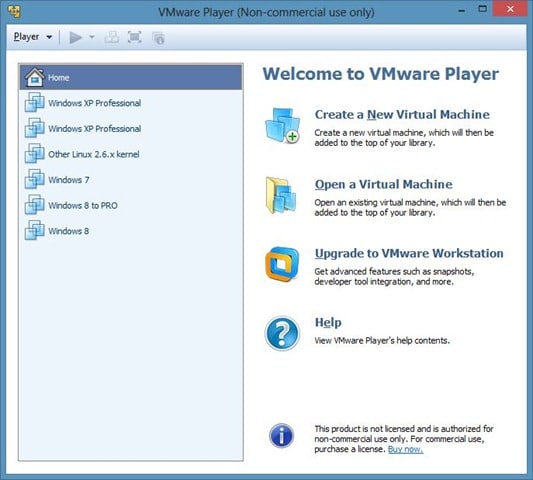
Task: Click the Unity mode toolbar icon
Action: (x=158, y=38)
